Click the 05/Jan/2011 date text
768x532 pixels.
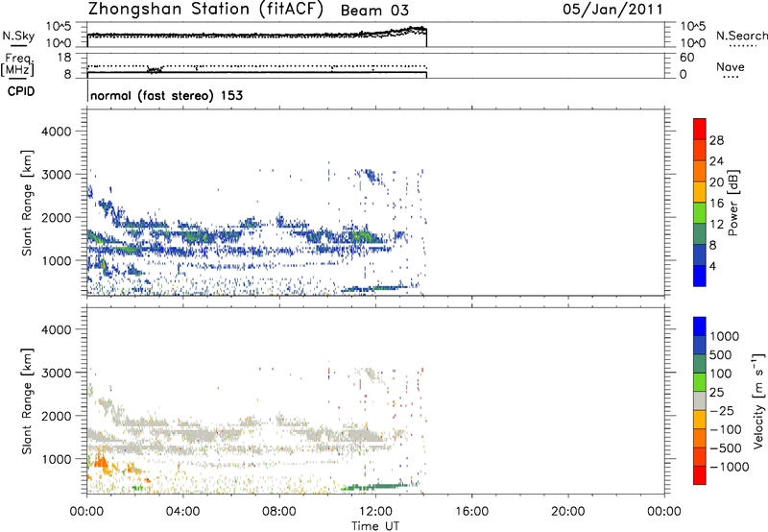tap(612, 10)
